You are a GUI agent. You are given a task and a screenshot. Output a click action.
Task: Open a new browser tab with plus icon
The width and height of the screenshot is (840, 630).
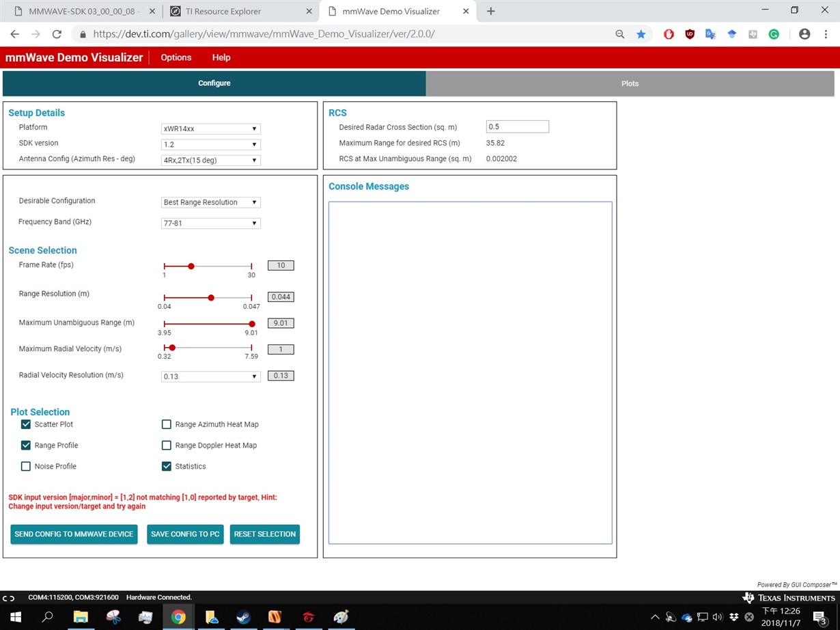coord(490,11)
